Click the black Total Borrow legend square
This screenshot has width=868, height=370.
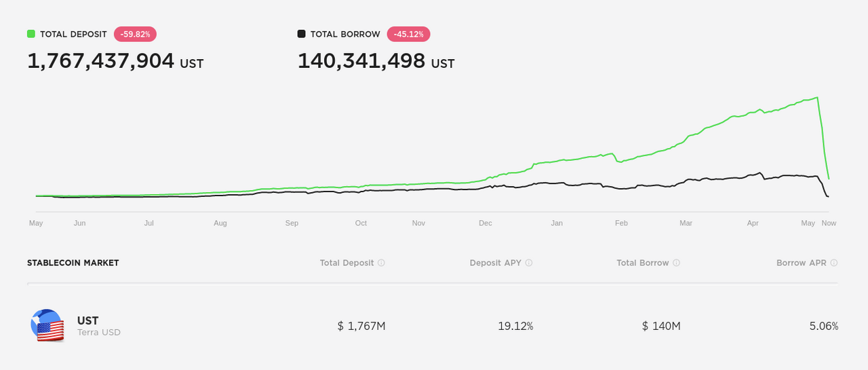tap(302, 34)
